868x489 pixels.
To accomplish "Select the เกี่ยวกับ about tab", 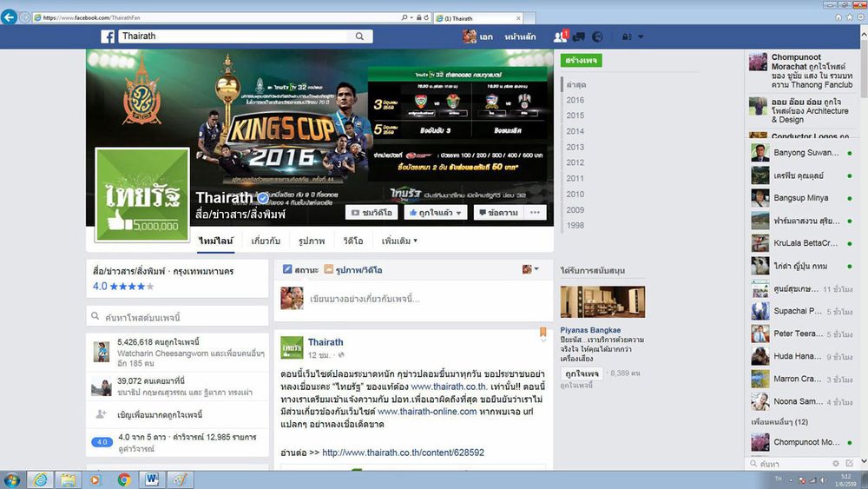I will click(x=266, y=241).
